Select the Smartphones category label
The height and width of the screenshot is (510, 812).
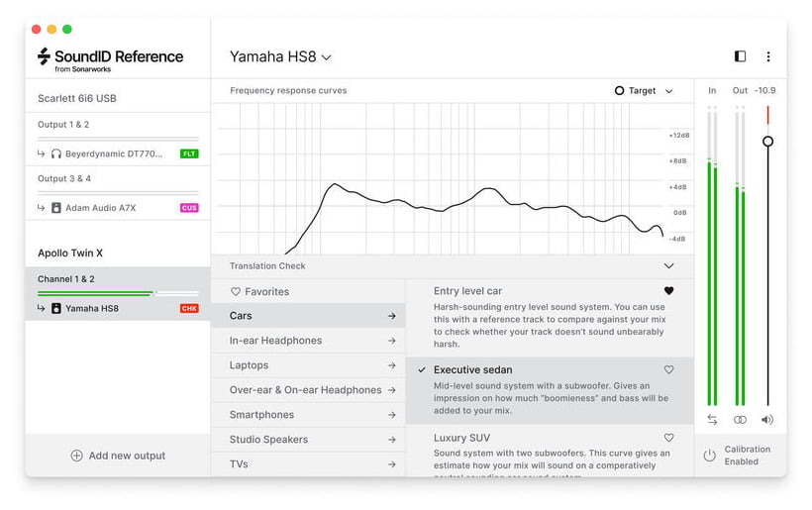pyautogui.click(x=261, y=415)
